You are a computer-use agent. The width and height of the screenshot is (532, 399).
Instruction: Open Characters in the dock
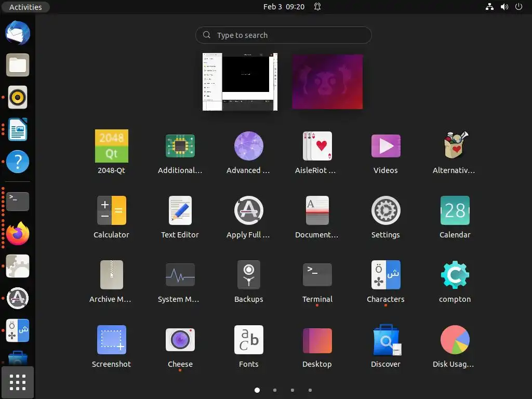pos(18,330)
